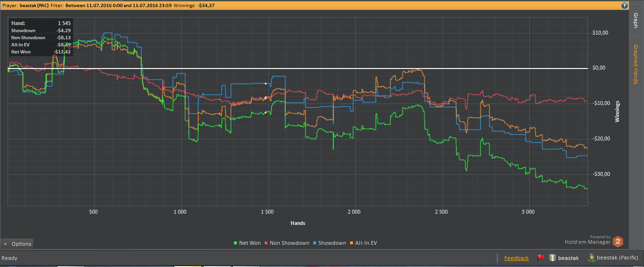The width and height of the screenshot is (644, 267).
Task: Expand the Options panel
Action: click(17, 244)
